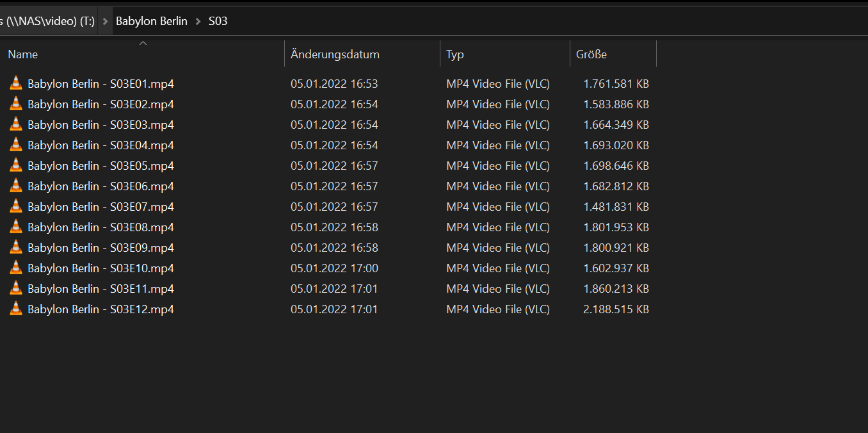The width and height of the screenshot is (868, 433).
Task: Click the VLC icon beside S03E11.mp4
Action: click(x=16, y=288)
